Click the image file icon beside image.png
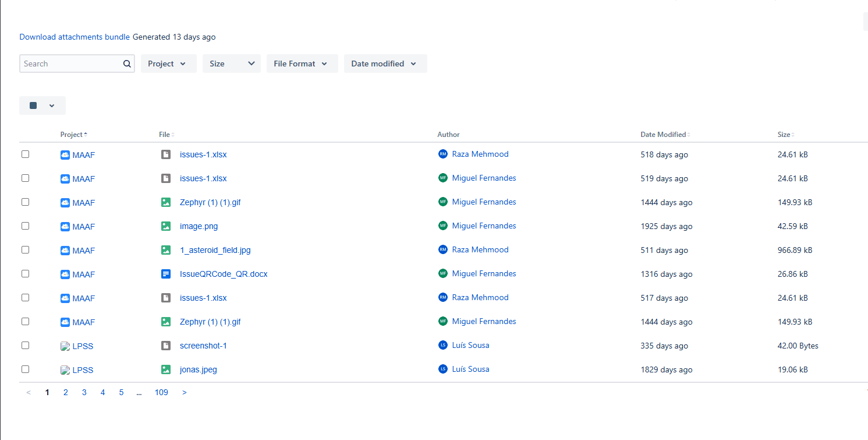The image size is (868, 440). tap(166, 226)
